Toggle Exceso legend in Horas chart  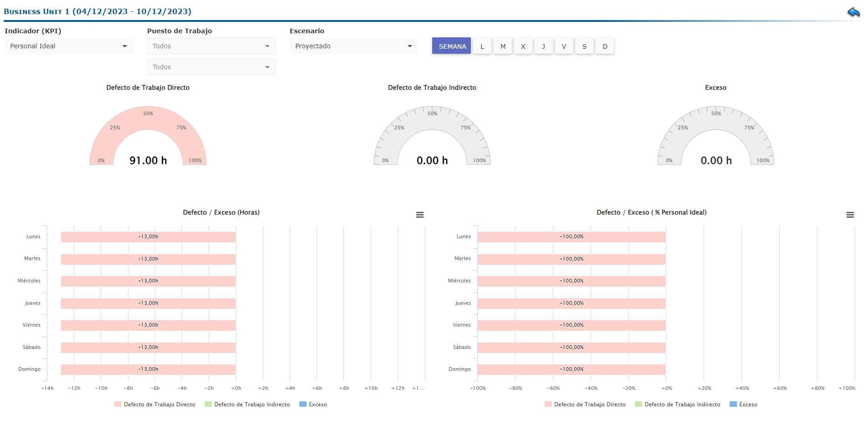click(313, 405)
